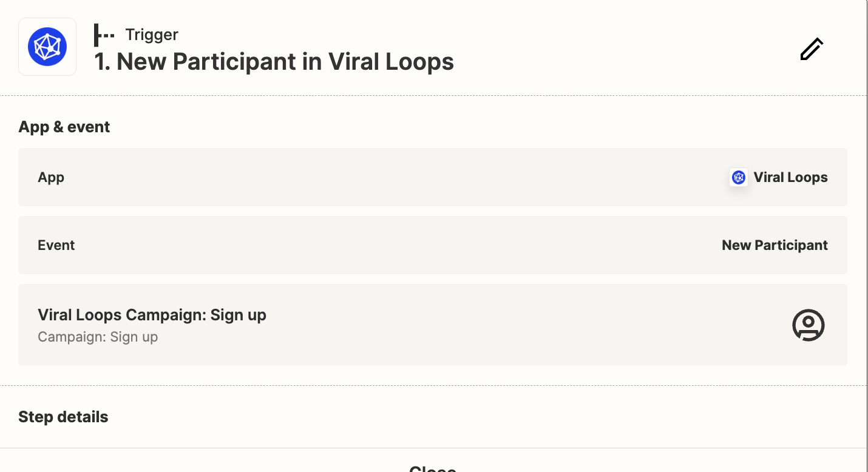Click empty space in the campaign account row
Viewport: 868px width, 472px height.
pyautogui.click(x=486, y=325)
